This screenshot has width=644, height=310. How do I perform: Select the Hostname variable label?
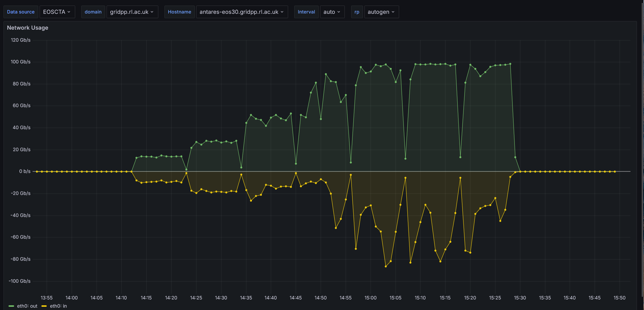click(179, 12)
